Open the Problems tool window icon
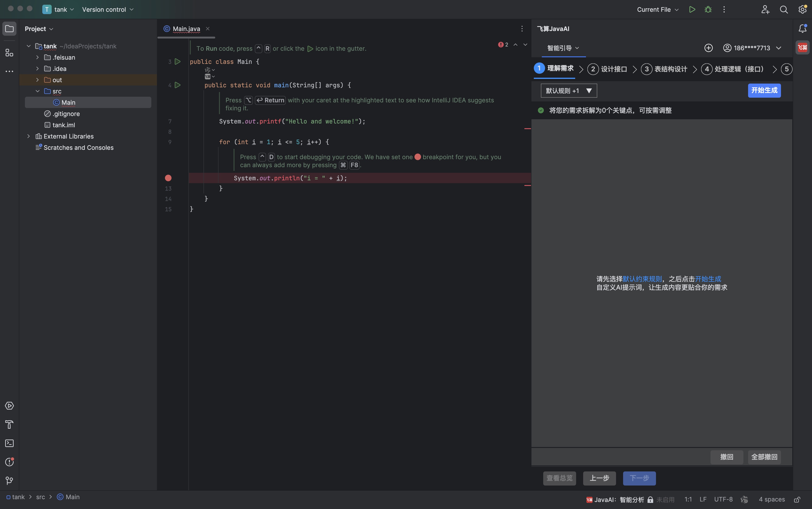 click(x=9, y=462)
